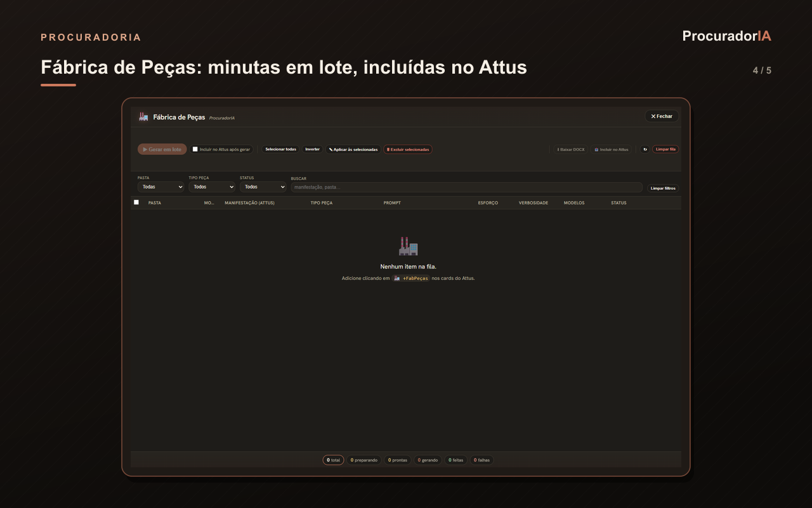The image size is (812, 508).
Task: Click the 'Nenhum item na fila.' message
Action: coord(409,267)
